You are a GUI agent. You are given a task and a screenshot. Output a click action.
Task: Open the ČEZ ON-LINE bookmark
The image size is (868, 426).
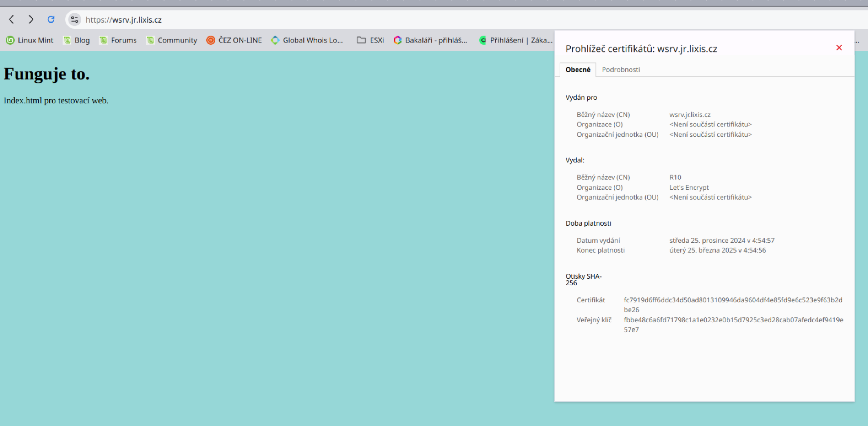pyautogui.click(x=234, y=40)
